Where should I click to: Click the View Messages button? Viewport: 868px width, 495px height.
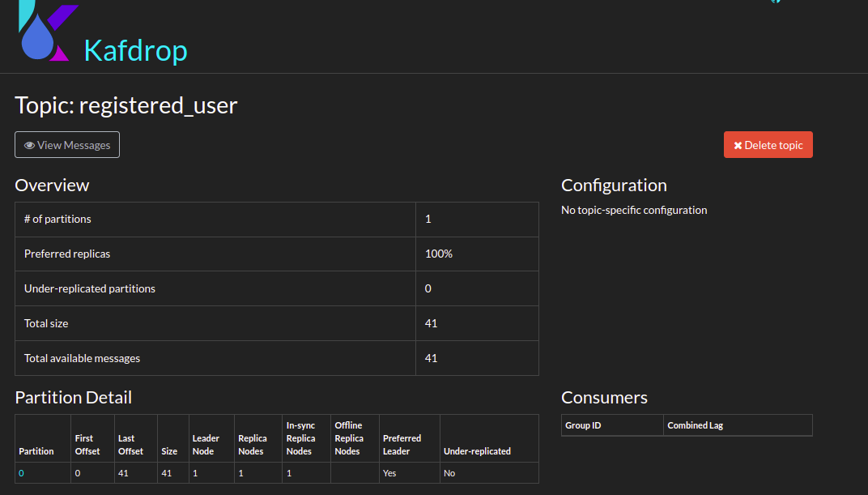(67, 144)
